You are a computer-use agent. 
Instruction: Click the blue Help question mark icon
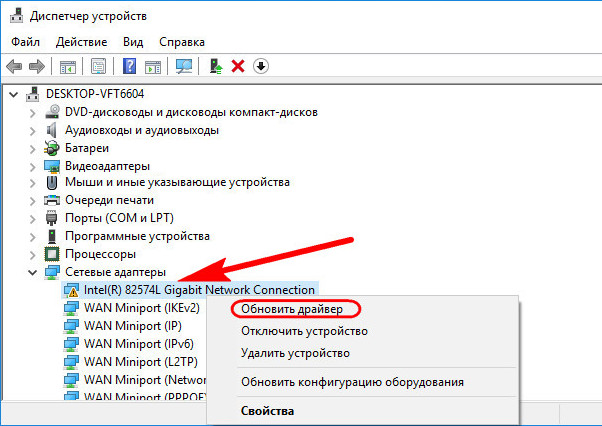point(129,66)
